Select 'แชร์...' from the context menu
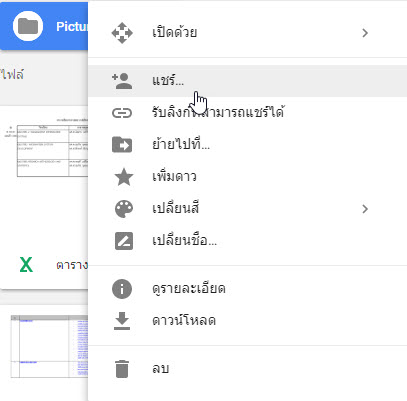Image resolution: width=407 pixels, height=401 pixels. coord(247,81)
